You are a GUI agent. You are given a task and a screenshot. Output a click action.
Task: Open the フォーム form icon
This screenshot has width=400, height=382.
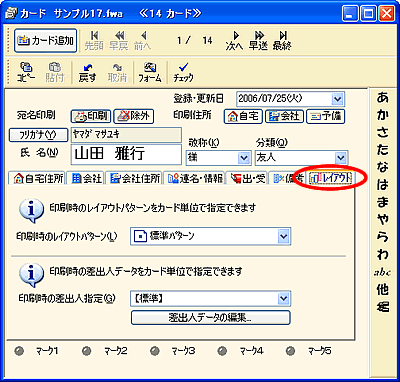(x=150, y=72)
